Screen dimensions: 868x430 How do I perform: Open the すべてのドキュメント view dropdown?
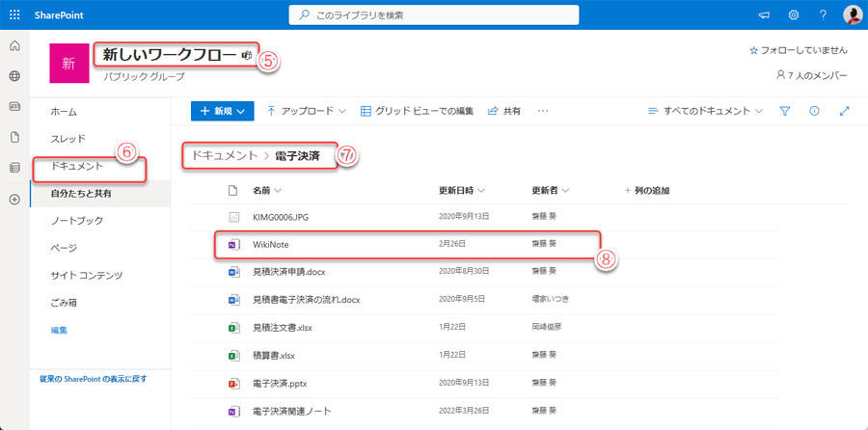pos(705,111)
